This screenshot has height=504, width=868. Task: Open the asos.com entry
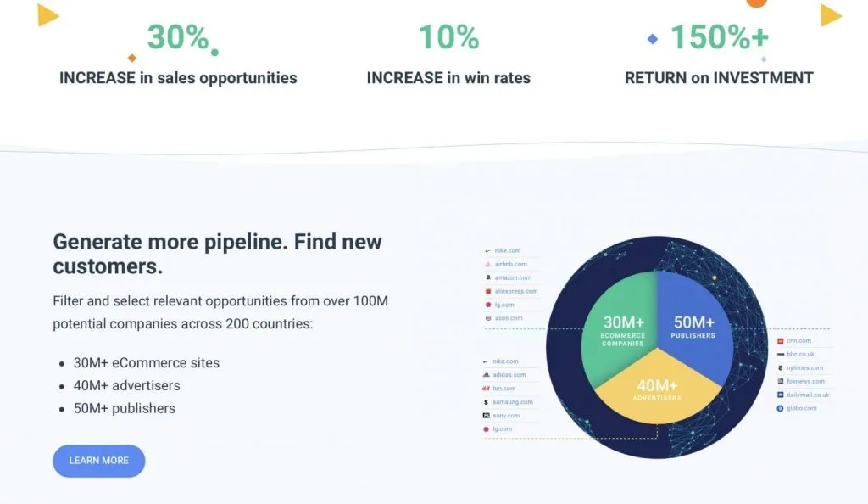(x=504, y=318)
